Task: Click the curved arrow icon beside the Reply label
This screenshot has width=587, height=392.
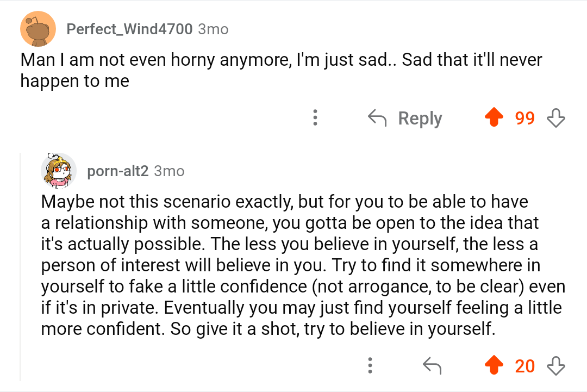Action: [377, 118]
